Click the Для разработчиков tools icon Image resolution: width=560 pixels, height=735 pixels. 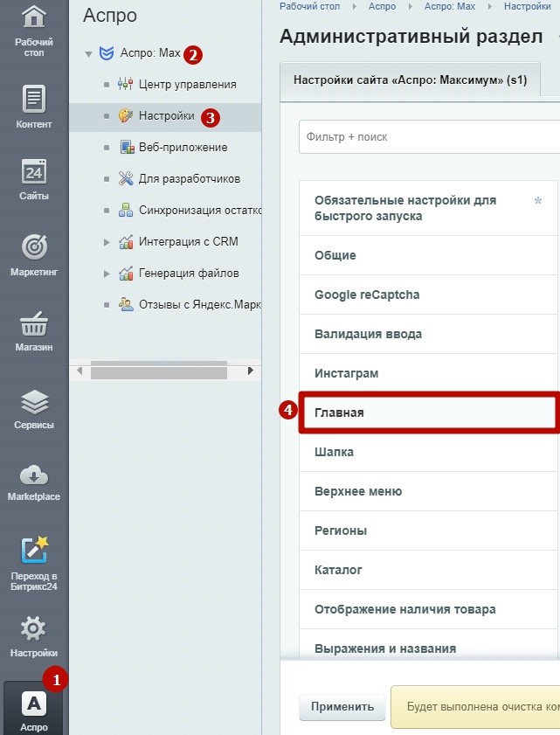pyautogui.click(x=126, y=178)
